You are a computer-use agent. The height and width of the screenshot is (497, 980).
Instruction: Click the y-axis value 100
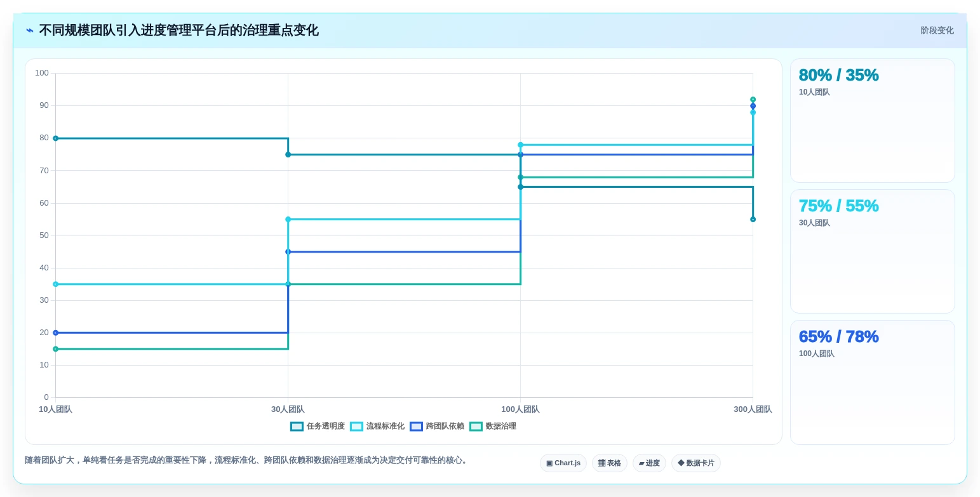click(x=42, y=73)
